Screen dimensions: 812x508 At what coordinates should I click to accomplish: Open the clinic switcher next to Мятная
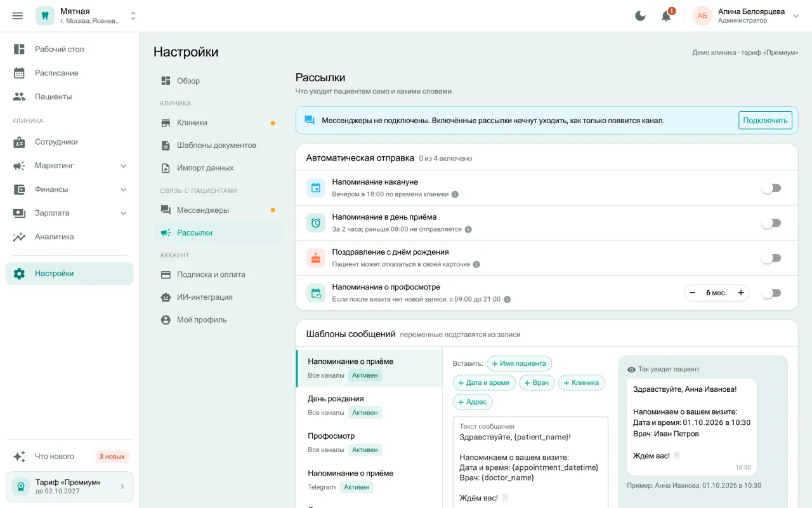[133, 16]
